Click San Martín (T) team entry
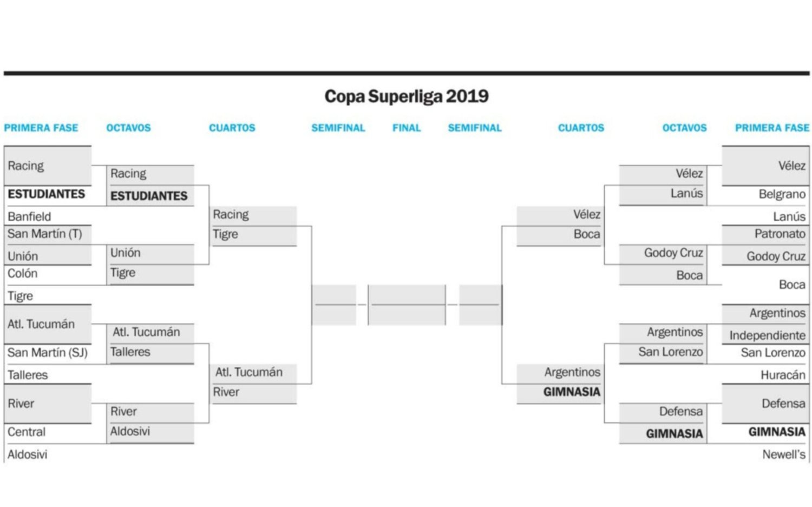812x507 pixels. [x=44, y=234]
